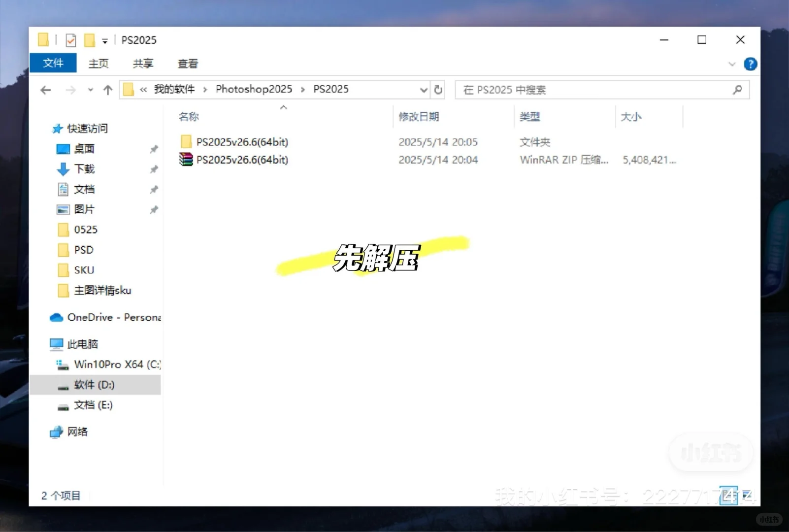Open 此电脑 from the sidebar
The image size is (789, 532).
pyautogui.click(x=82, y=344)
